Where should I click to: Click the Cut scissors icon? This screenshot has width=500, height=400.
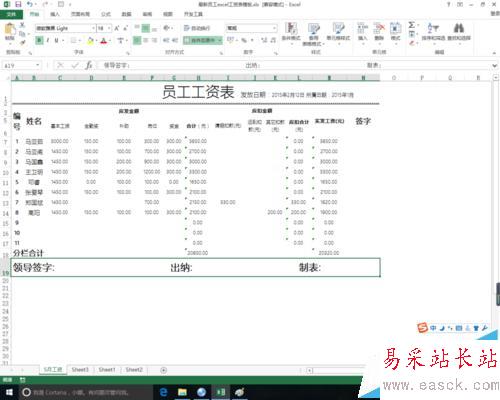22,25
